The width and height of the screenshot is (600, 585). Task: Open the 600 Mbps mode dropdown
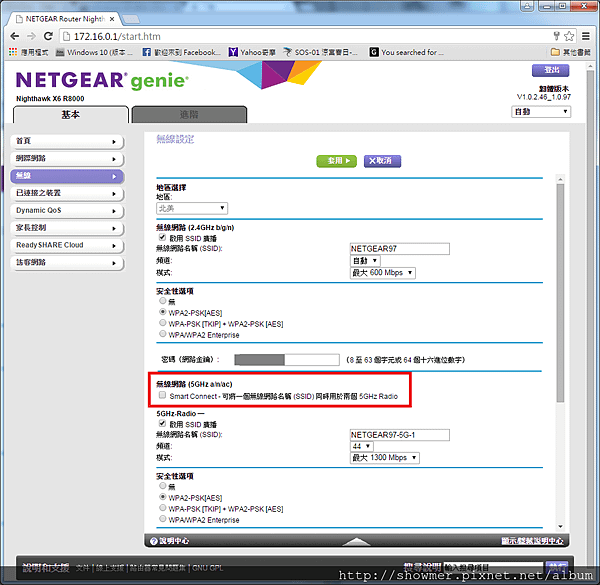pos(383,273)
